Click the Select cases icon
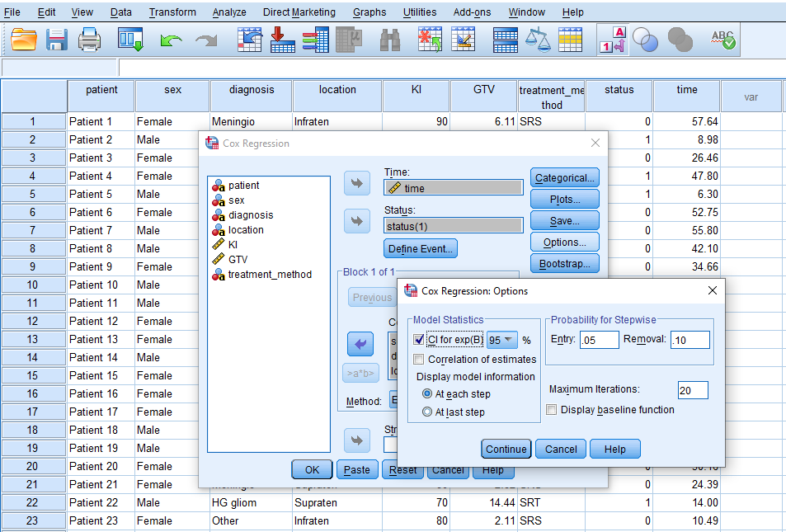The height and width of the screenshot is (532, 786). [x=571, y=40]
